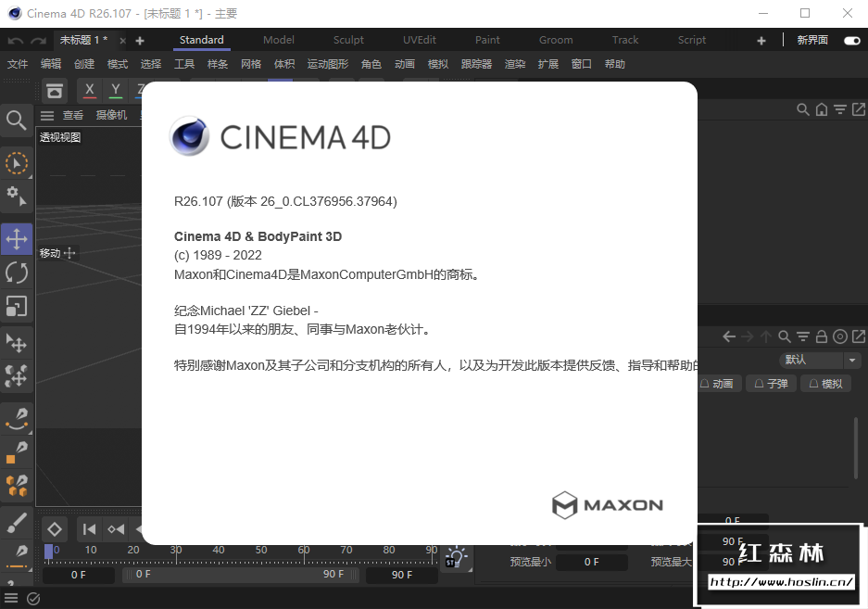The height and width of the screenshot is (609, 868).
Task: Toggle the Y axis lock
Action: coord(116,90)
